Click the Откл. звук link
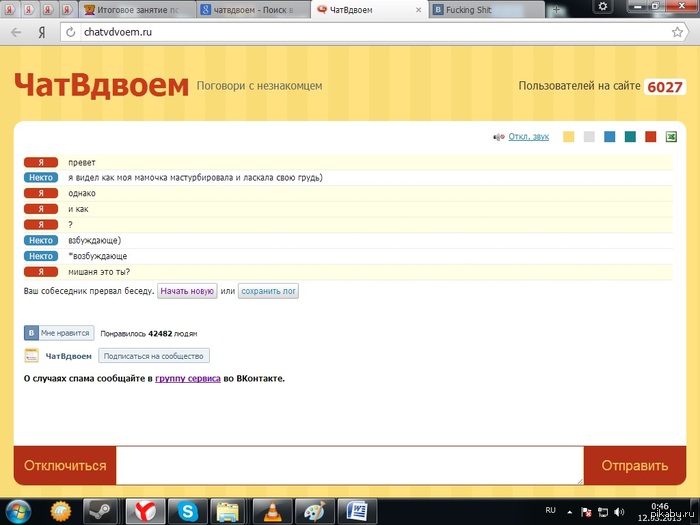This screenshot has width=700, height=525. 529,137
